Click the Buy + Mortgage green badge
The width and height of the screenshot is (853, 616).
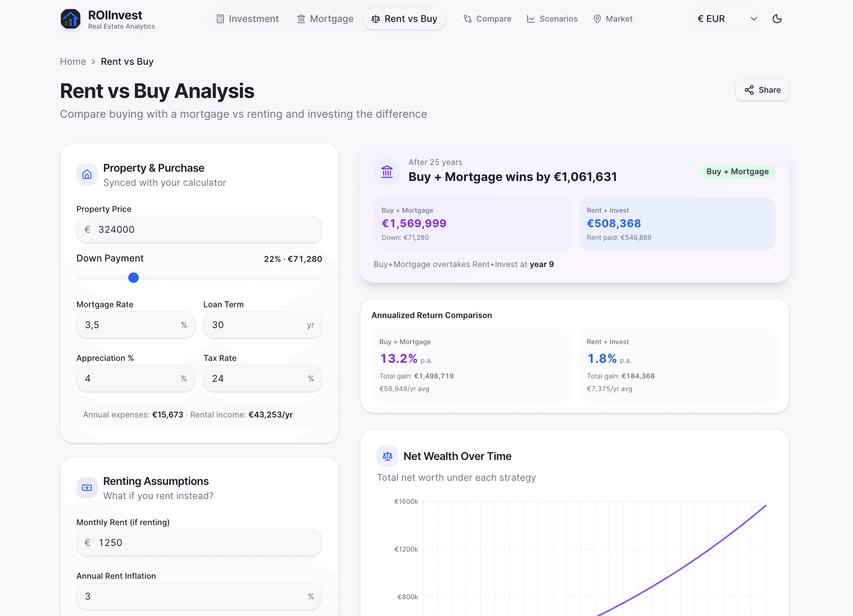(737, 171)
